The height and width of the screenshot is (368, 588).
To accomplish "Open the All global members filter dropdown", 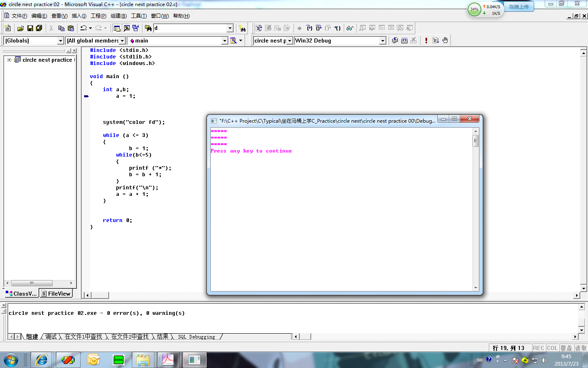I will [x=122, y=41].
